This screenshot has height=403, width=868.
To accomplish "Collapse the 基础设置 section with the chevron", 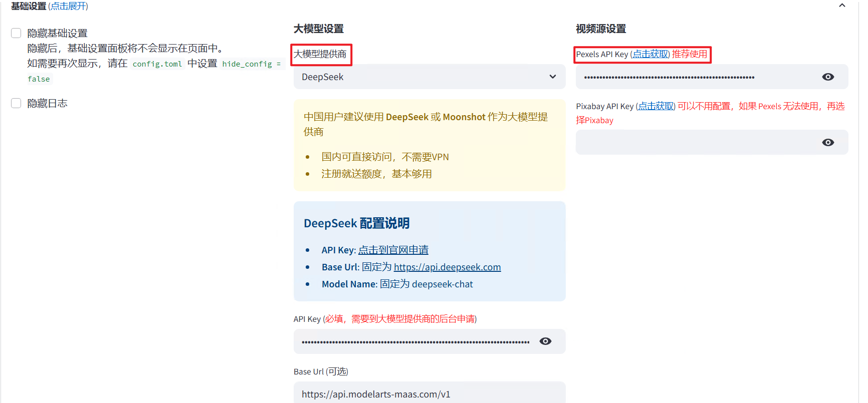I will pos(842,6).
